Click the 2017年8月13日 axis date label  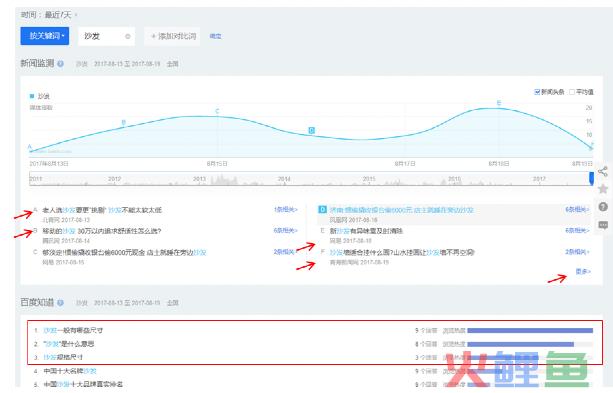[49, 163]
